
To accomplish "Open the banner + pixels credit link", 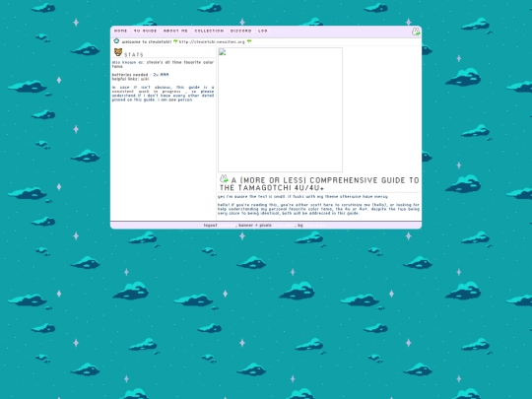I will coord(284,226).
